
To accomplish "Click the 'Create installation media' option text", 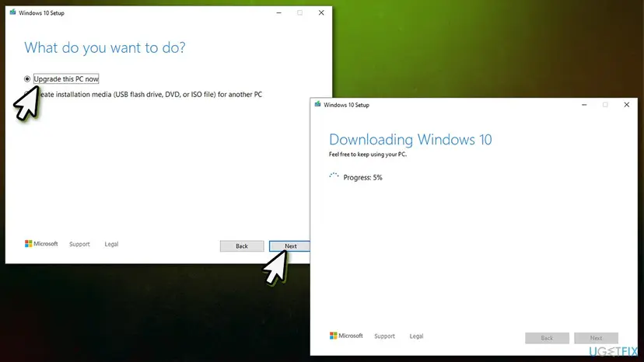I will point(150,95).
